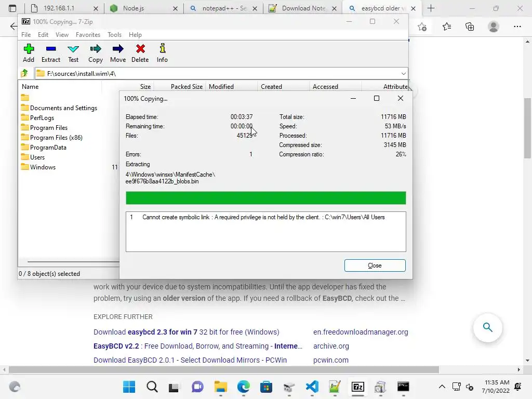Open the File menu in 7-Zip
This screenshot has height=399, width=532.
[26, 35]
